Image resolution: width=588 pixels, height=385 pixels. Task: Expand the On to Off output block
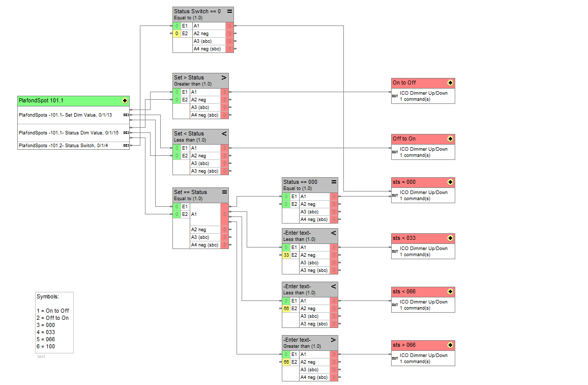[x=450, y=83]
